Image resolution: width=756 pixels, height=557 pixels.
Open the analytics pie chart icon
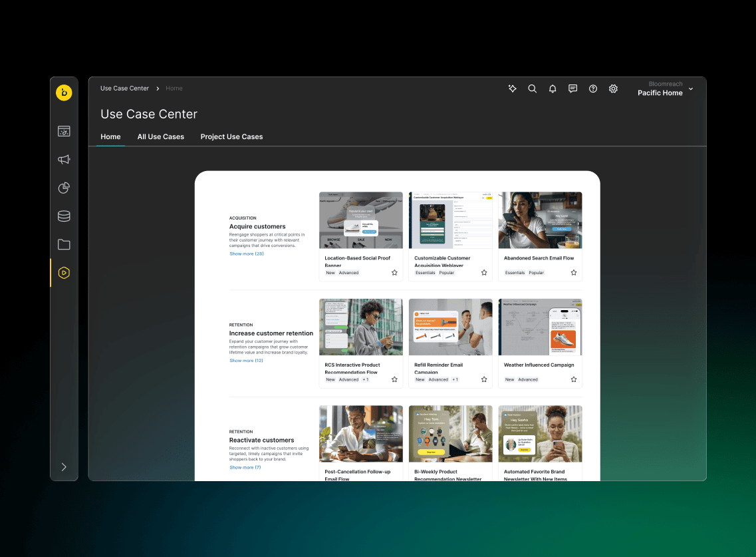click(x=64, y=188)
